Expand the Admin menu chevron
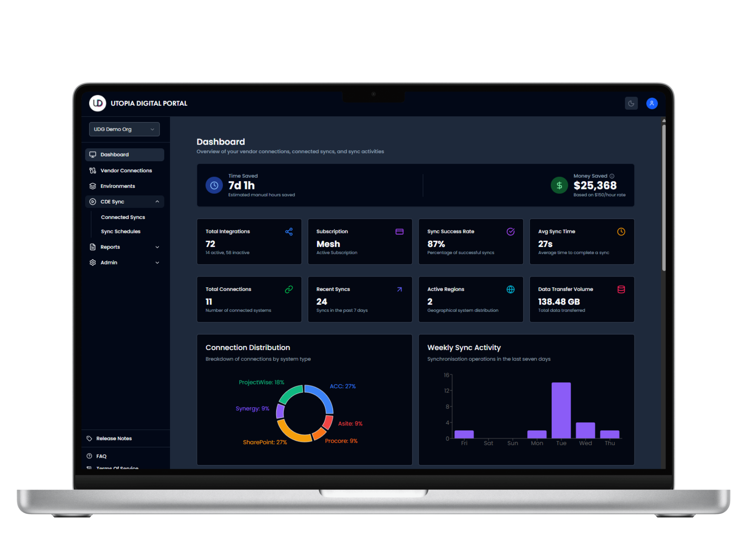Screen dimensions: 747x560 coord(157,262)
